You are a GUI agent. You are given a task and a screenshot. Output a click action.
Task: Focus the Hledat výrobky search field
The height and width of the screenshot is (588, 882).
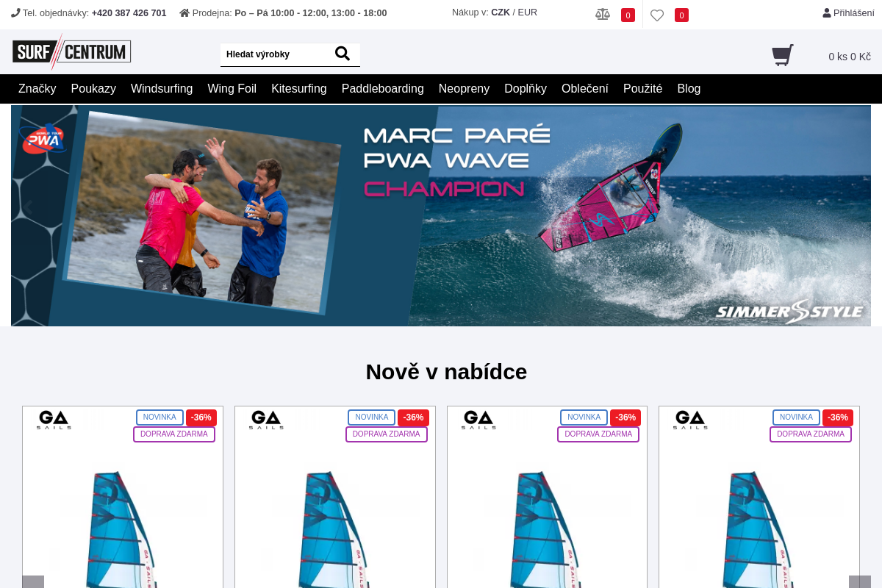[x=276, y=54]
